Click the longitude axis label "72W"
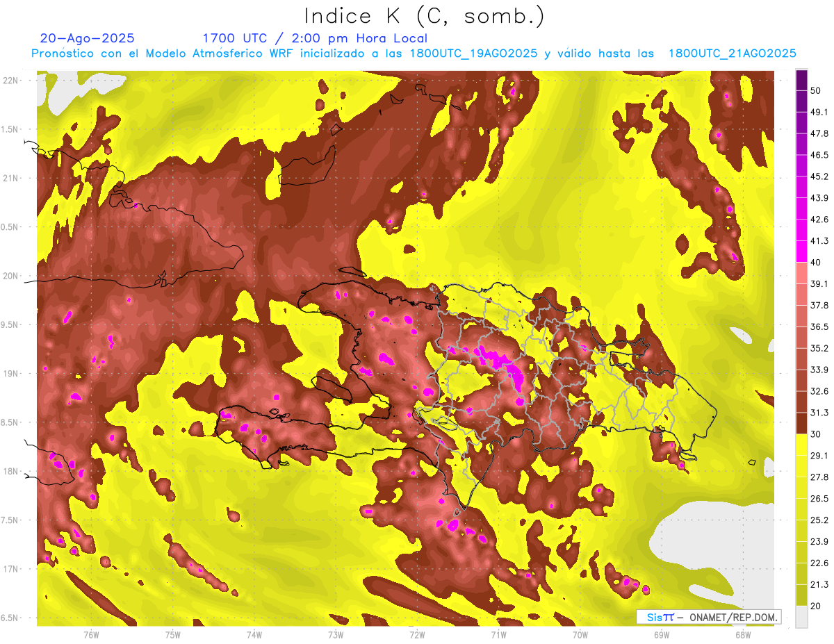Image resolution: width=834 pixels, height=644 pixels. [x=417, y=635]
